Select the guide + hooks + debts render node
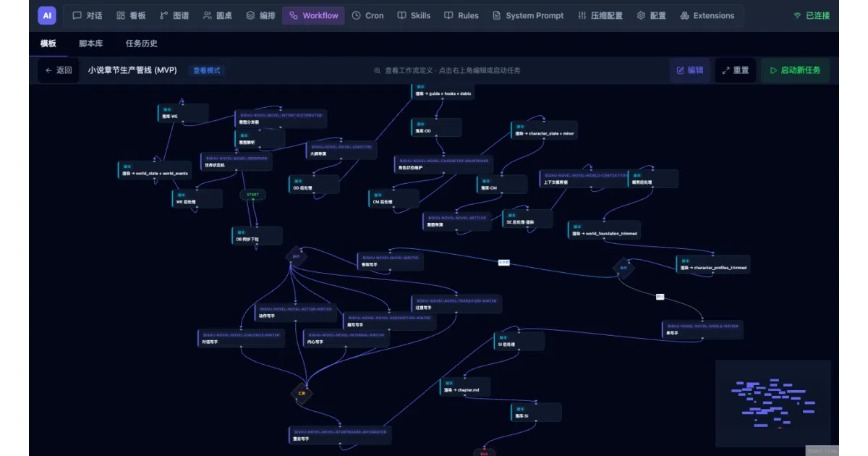Image resolution: width=868 pixels, height=456 pixels. (443, 92)
